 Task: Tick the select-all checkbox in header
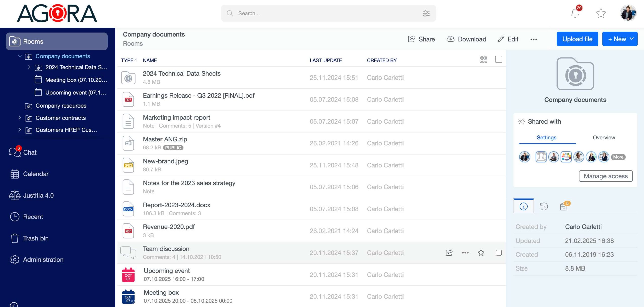498,59
